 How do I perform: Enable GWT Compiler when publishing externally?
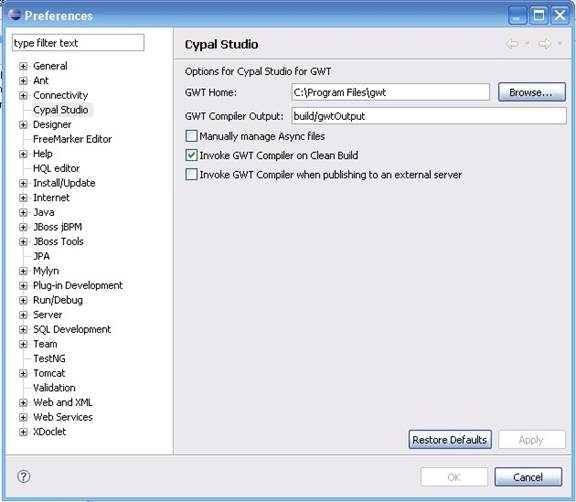tap(191, 174)
